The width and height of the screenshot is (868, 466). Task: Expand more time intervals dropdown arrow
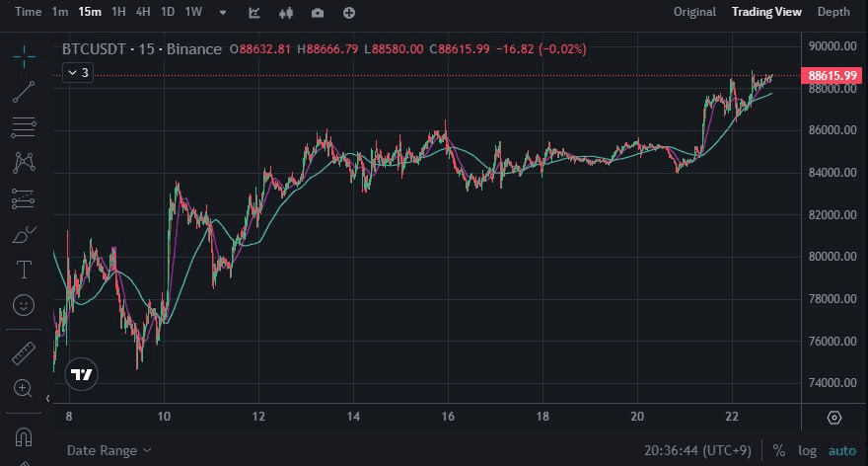pyautogui.click(x=223, y=12)
